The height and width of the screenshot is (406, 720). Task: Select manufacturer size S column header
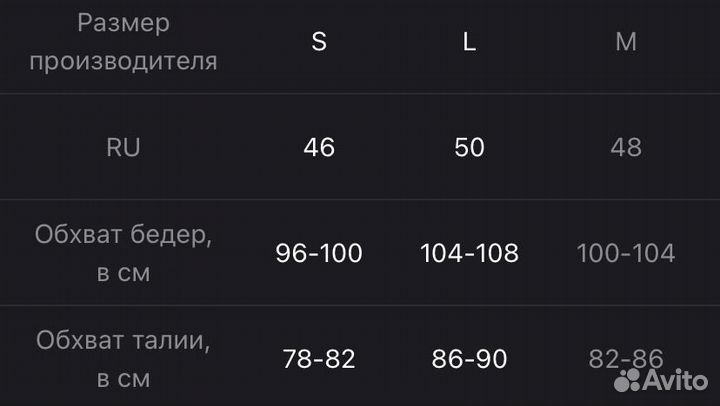point(319,42)
